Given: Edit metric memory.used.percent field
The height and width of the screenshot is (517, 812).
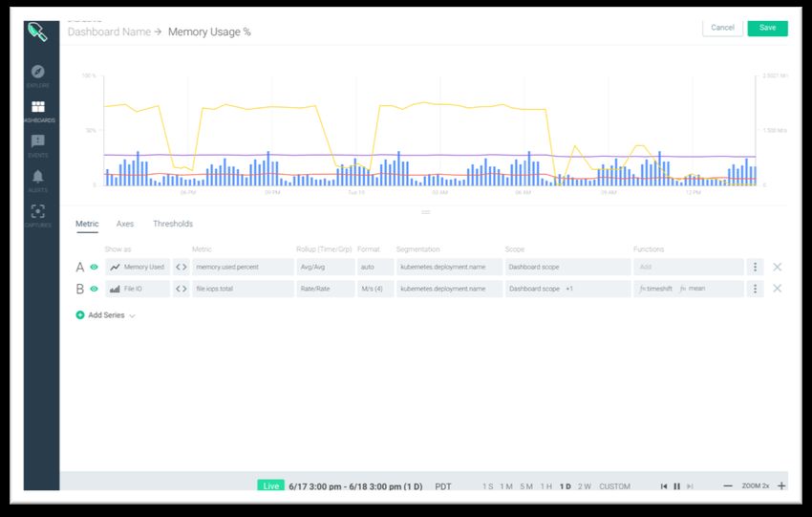Looking at the screenshot, I should click(243, 267).
